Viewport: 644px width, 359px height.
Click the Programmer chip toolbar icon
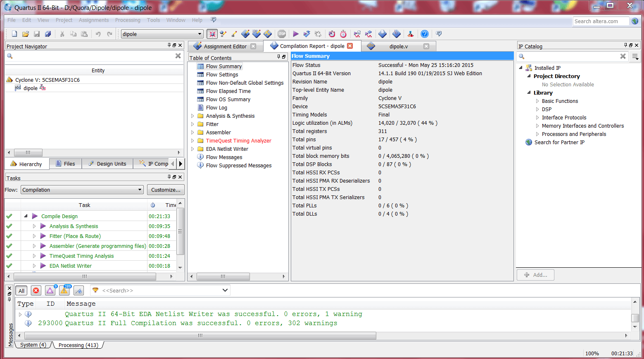tap(397, 34)
